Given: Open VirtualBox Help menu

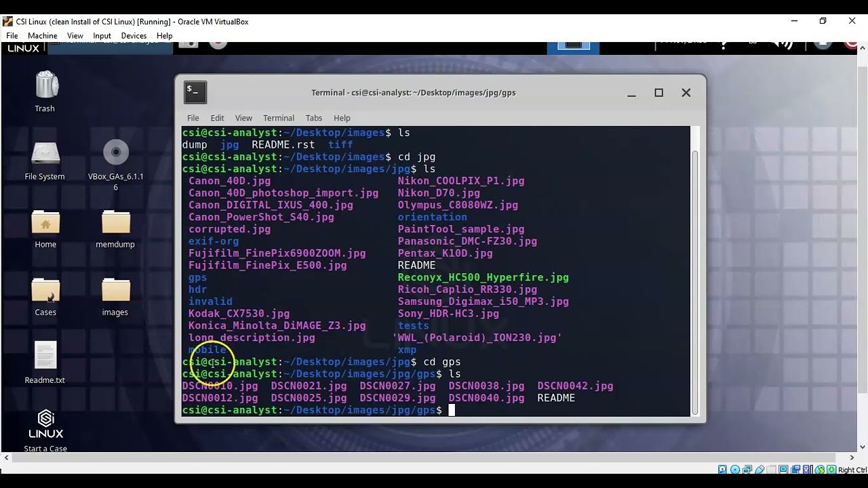Looking at the screenshot, I should click(165, 35).
